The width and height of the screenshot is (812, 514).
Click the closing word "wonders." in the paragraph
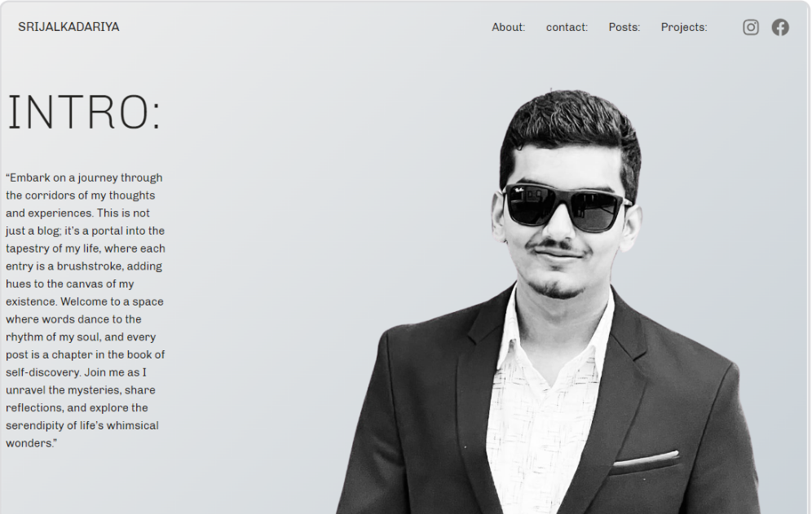pos(31,443)
